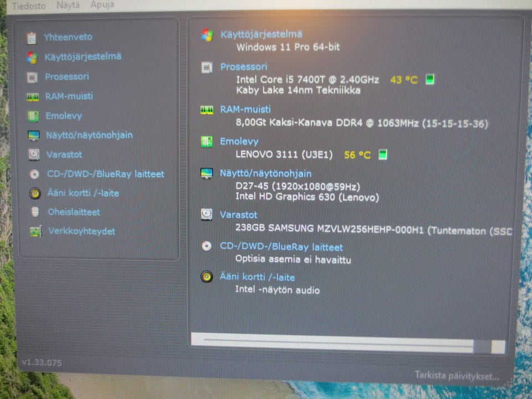This screenshot has width=532, height=399.
Task: Click the scrollbar right-end button
Action: pyautogui.click(x=498, y=347)
